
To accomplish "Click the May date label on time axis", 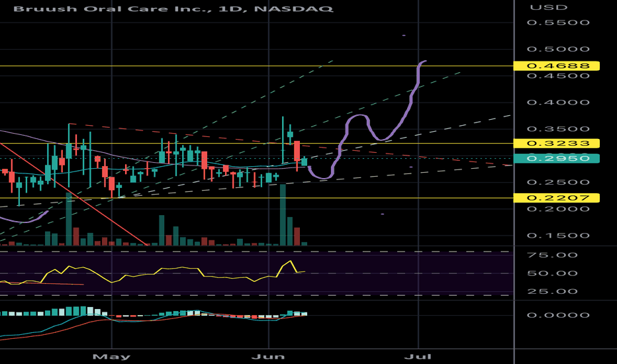I will click(111, 357).
